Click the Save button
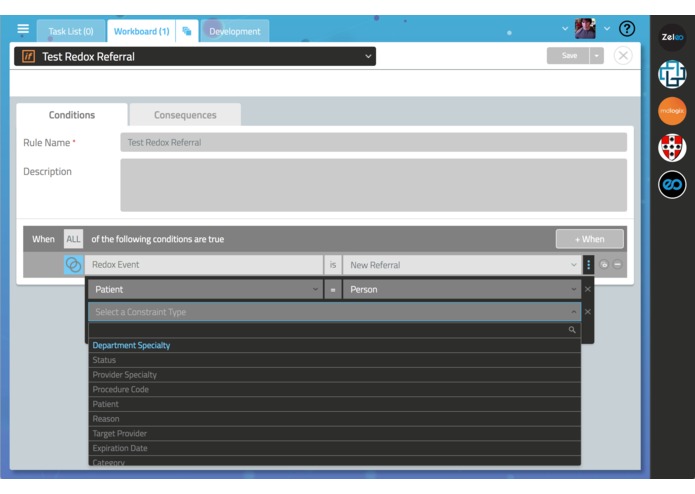This screenshot has width=695, height=494. [x=569, y=56]
